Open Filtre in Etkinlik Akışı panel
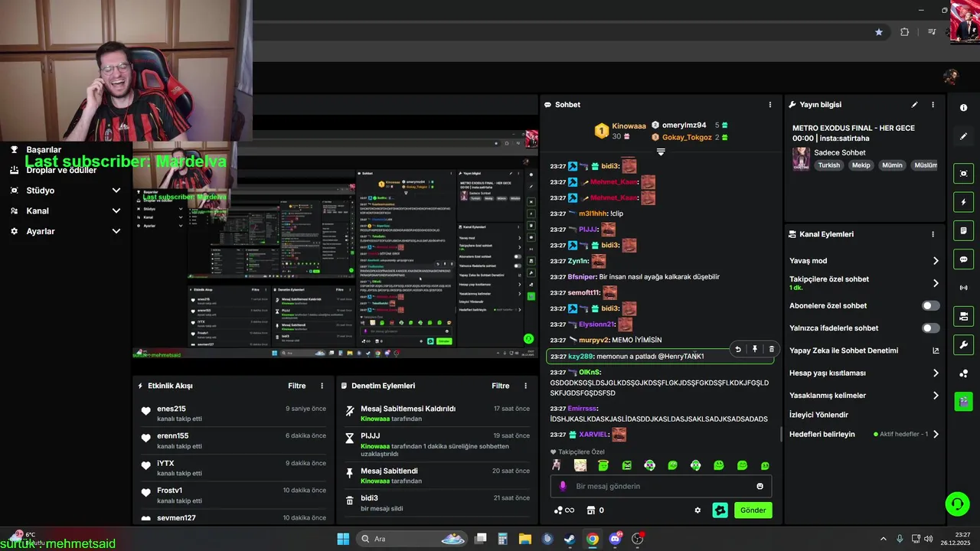The height and width of the screenshot is (551, 980). click(296, 386)
